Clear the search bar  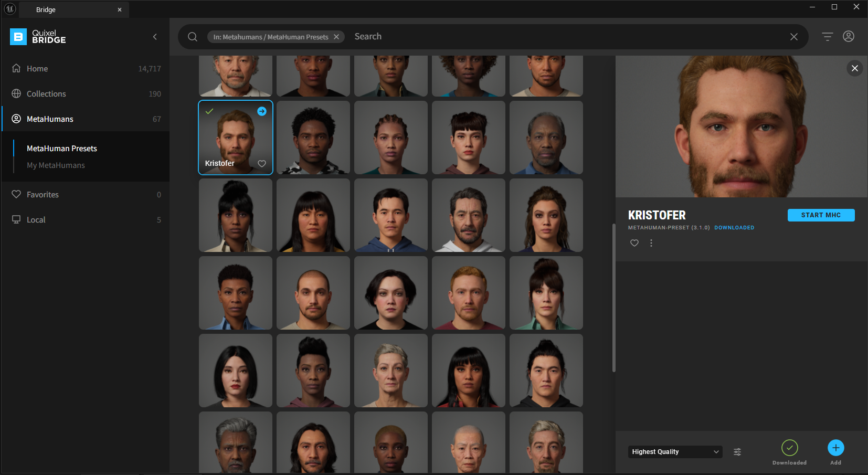click(794, 37)
